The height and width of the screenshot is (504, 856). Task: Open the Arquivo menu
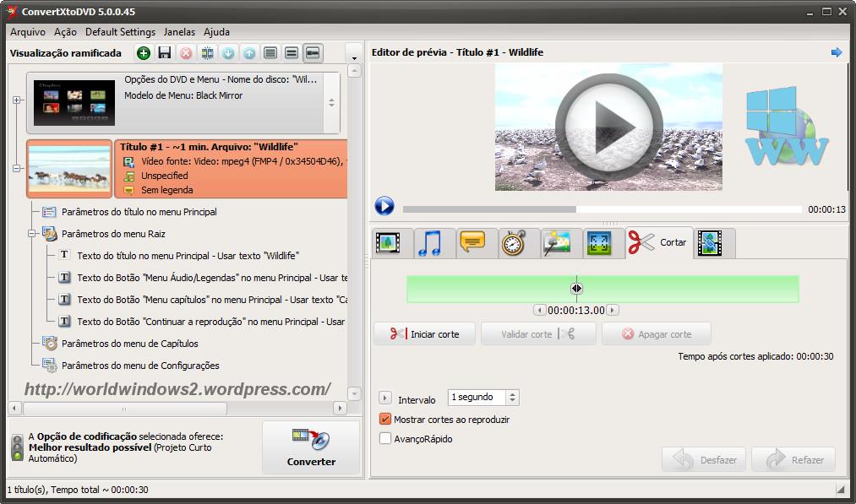tap(28, 31)
